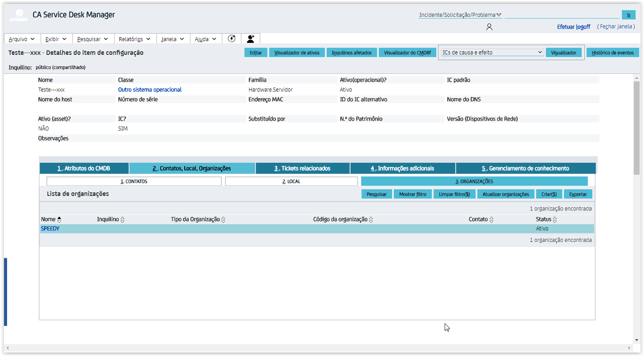Switch to Atributos do CMDB tab
The image size is (644, 356).
pyautogui.click(x=84, y=168)
